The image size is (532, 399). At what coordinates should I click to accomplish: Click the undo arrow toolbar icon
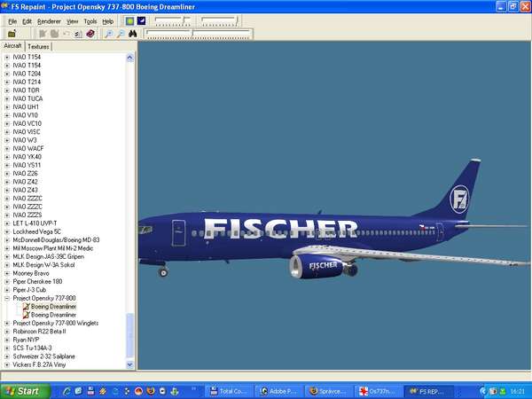66,34
